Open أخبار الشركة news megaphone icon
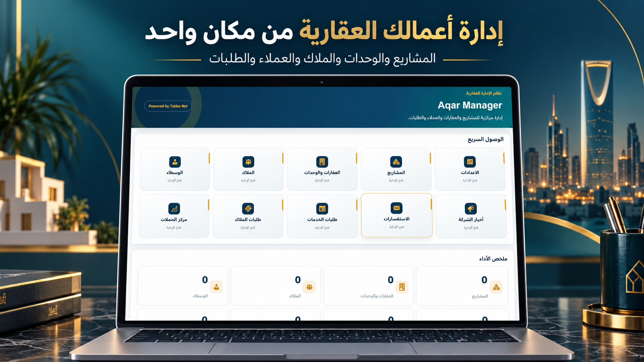644x362 pixels. (x=471, y=209)
